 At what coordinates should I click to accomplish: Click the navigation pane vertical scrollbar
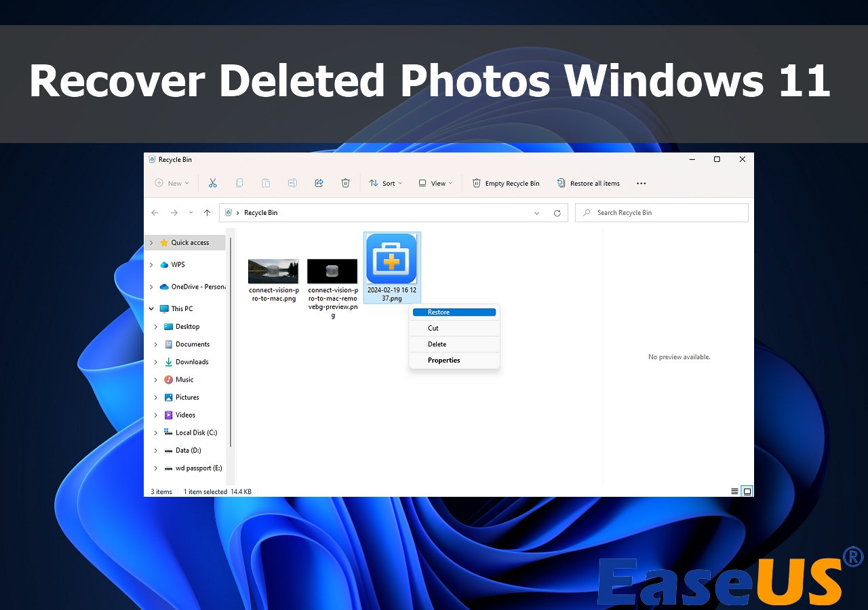coord(231,342)
